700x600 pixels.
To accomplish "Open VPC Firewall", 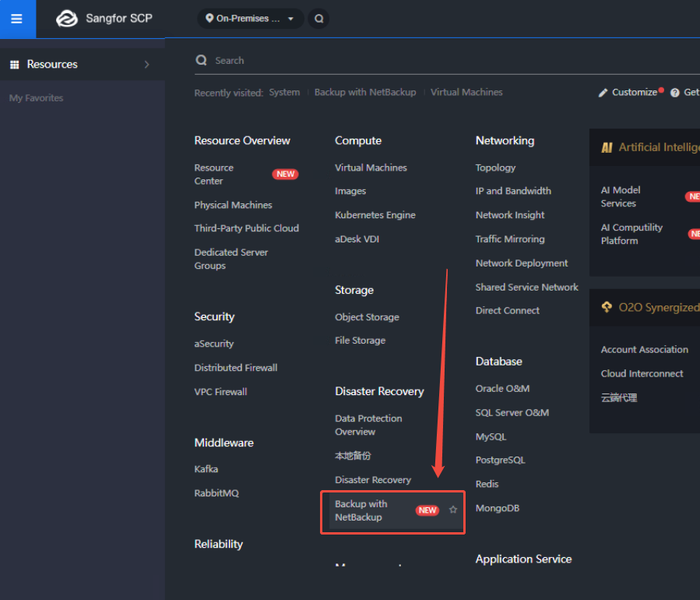I will point(220,392).
